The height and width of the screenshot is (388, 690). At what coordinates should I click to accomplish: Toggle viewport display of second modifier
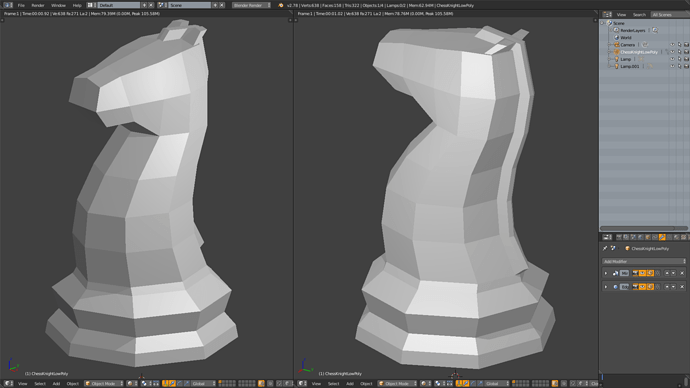(x=642, y=287)
